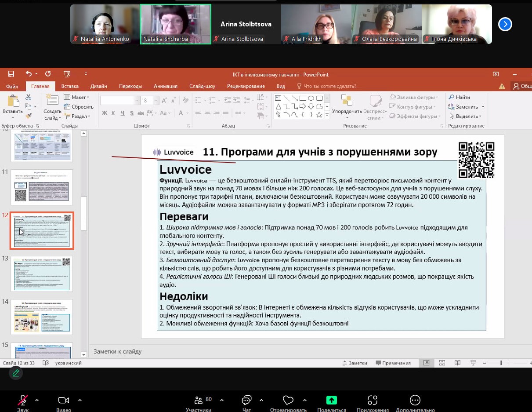Switch to the Вставка ribbon tab
Screen dimensions: 532x412
(x=70, y=86)
